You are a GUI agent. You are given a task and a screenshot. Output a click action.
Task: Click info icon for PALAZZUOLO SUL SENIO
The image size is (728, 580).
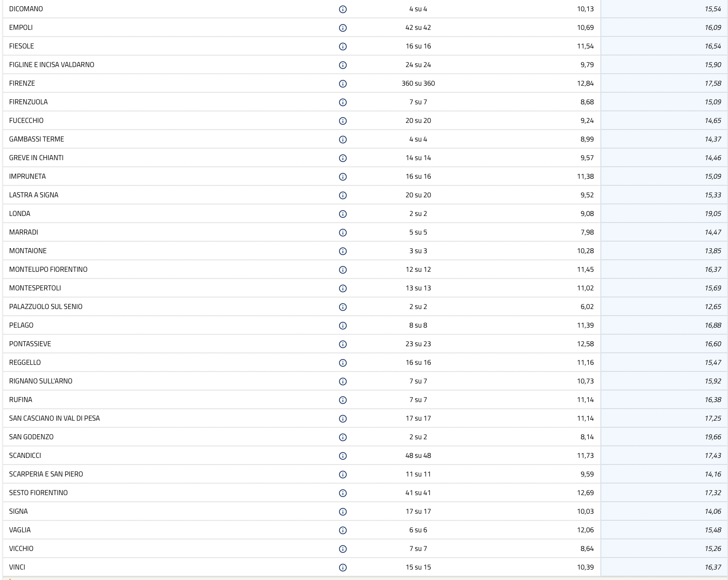click(343, 307)
